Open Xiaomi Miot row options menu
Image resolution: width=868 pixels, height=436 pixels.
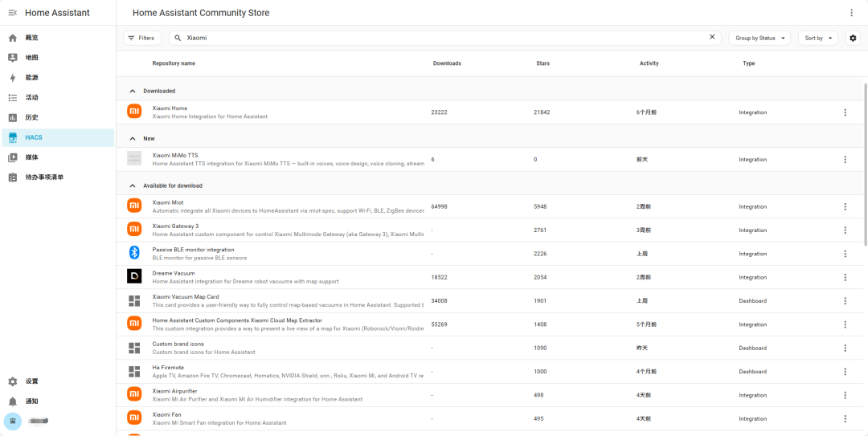coord(845,206)
